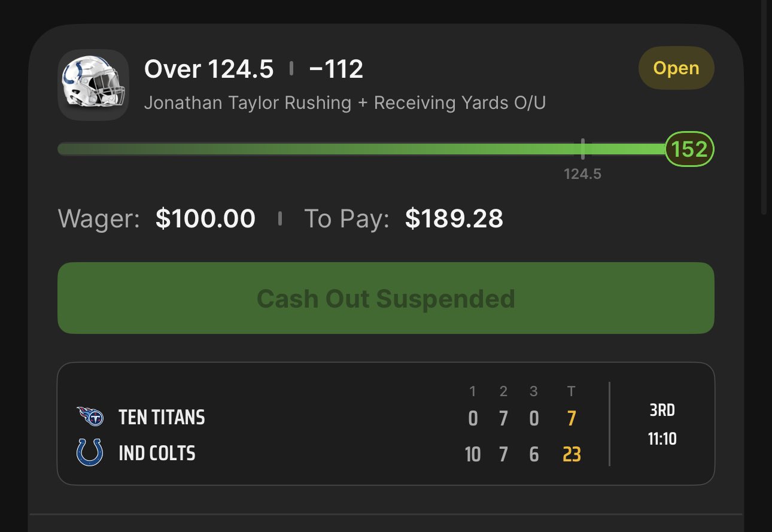Tap the 152 current yards bubble
Image resolution: width=772 pixels, height=532 pixels.
pos(689,149)
